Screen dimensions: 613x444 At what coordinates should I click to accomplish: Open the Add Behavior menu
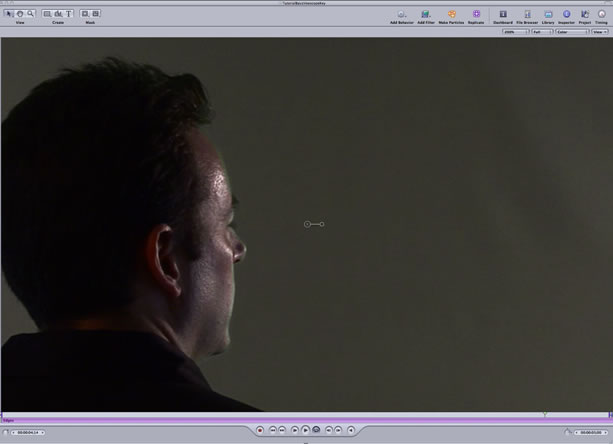tap(401, 17)
